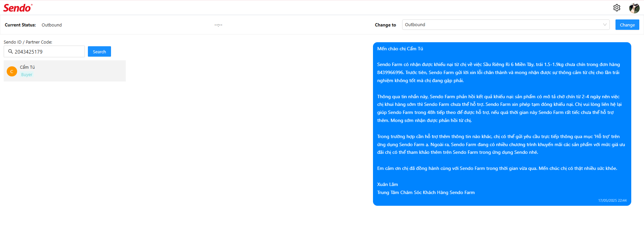Image resolution: width=644 pixels, height=251 pixels.
Task: Click the magnifier icon in search field
Action: [x=10, y=52]
